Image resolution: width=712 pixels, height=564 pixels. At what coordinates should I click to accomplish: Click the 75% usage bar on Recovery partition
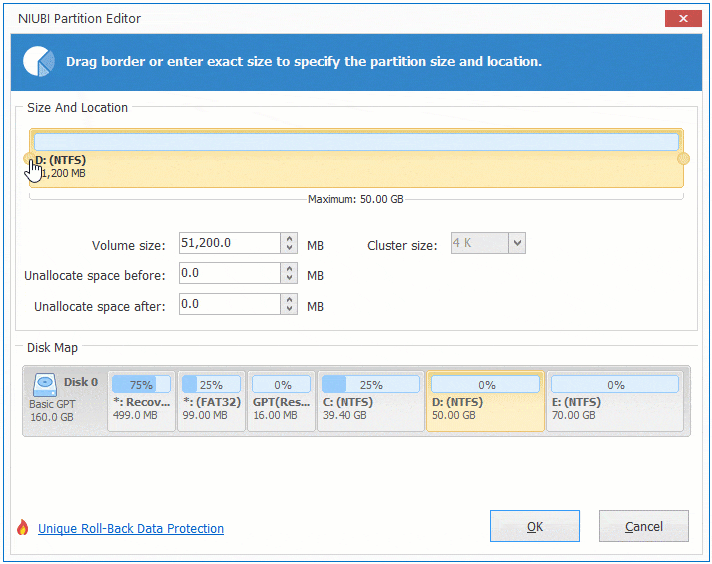(x=141, y=385)
